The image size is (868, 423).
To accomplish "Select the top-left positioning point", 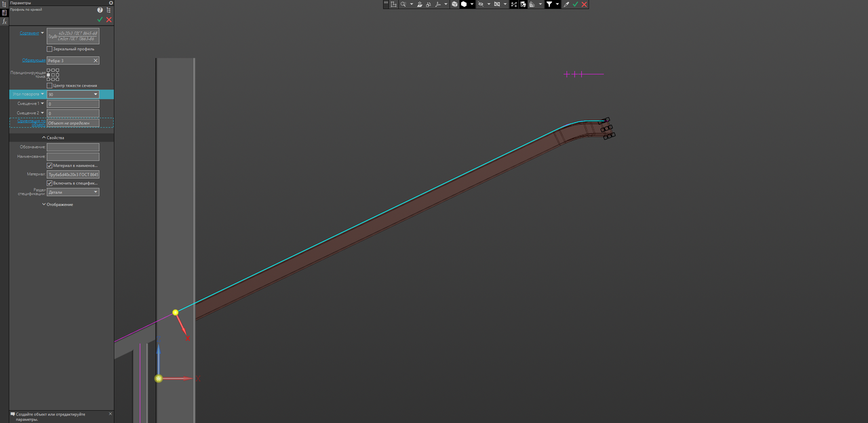I will (x=48, y=70).
